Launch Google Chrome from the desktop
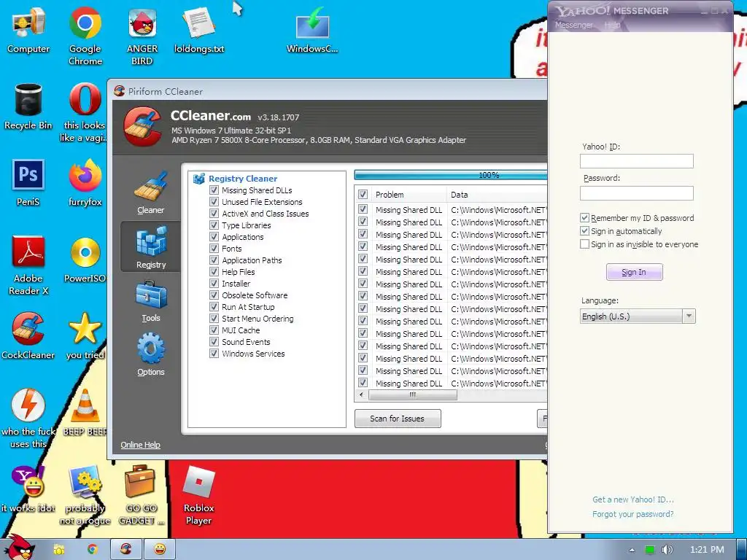This screenshot has height=560, width=747. tap(85, 36)
